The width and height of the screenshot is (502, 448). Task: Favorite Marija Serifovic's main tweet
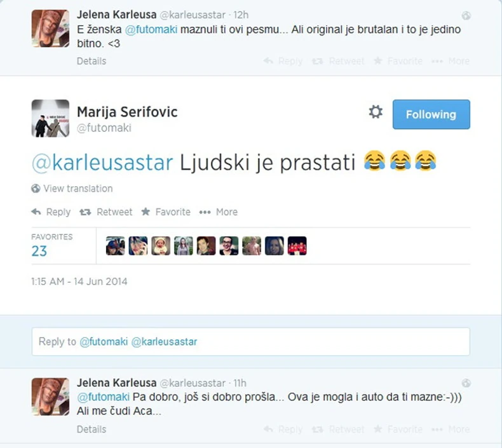click(166, 212)
